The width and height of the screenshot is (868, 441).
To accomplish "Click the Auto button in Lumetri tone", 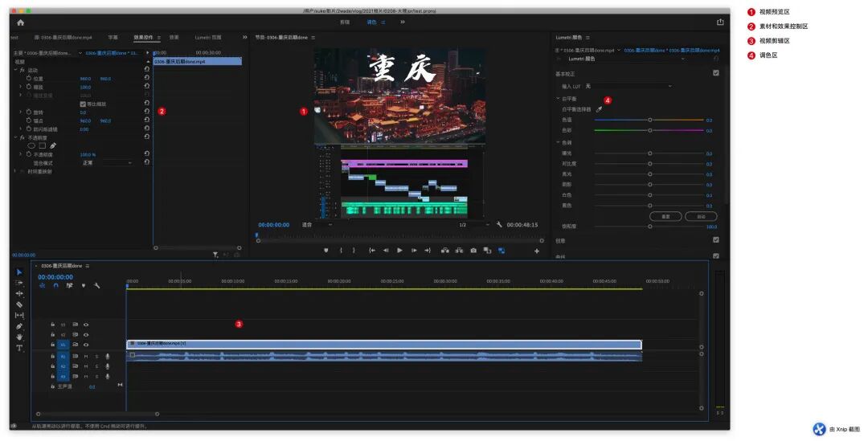I will coord(701,216).
